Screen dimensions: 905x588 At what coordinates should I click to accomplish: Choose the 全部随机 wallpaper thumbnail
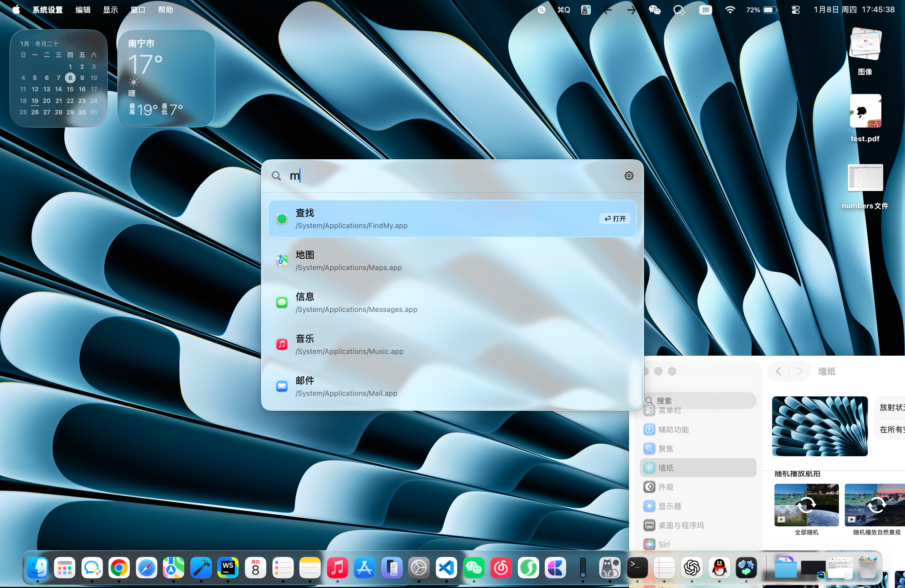click(x=806, y=505)
